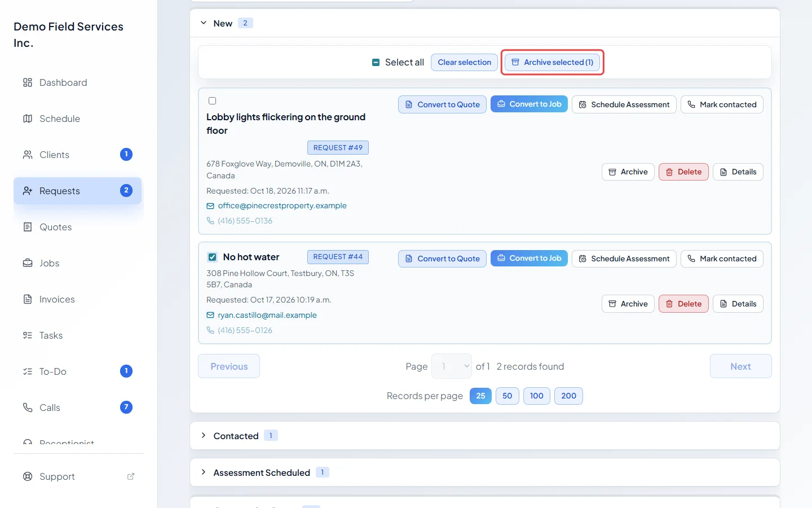Image resolution: width=812 pixels, height=508 pixels.
Task: Click the Requests icon in sidebar
Action: click(28, 191)
